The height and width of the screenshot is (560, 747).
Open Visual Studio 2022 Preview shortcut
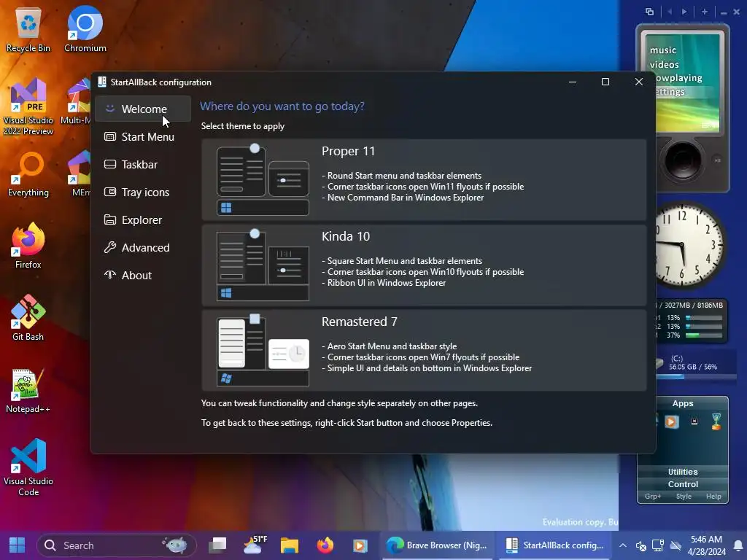[28, 107]
